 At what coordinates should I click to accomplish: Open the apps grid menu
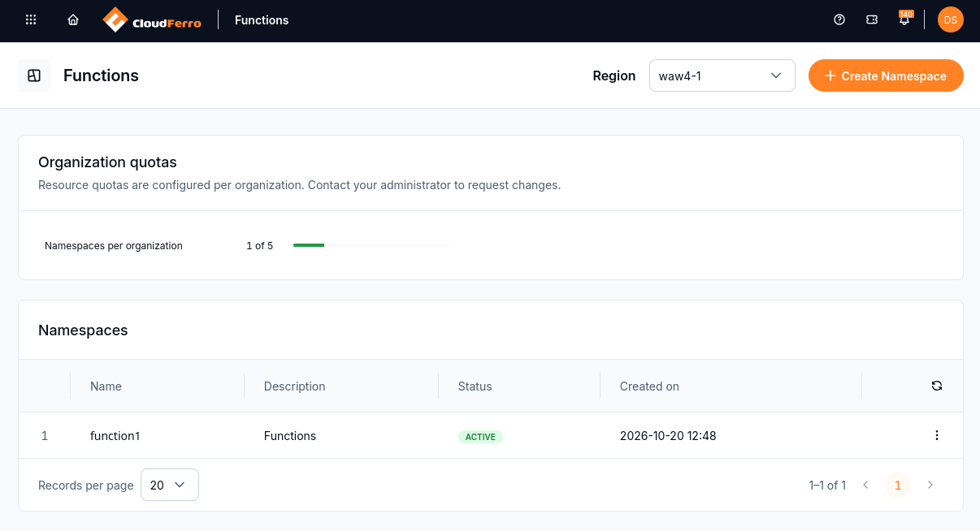[31, 20]
